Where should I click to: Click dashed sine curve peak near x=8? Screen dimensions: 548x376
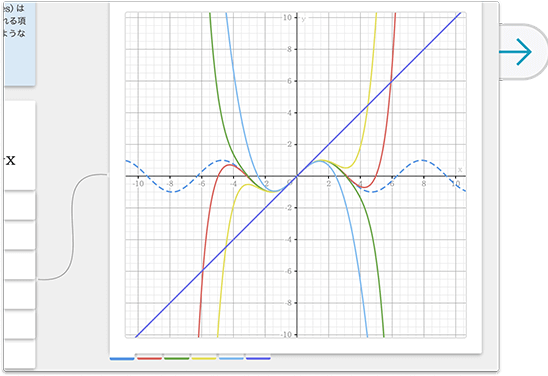coord(423,160)
